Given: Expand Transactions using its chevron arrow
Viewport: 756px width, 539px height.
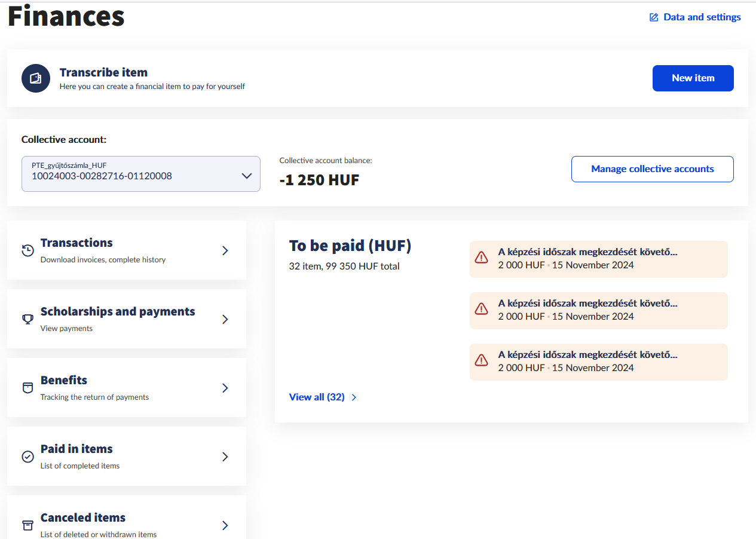Looking at the screenshot, I should point(225,250).
